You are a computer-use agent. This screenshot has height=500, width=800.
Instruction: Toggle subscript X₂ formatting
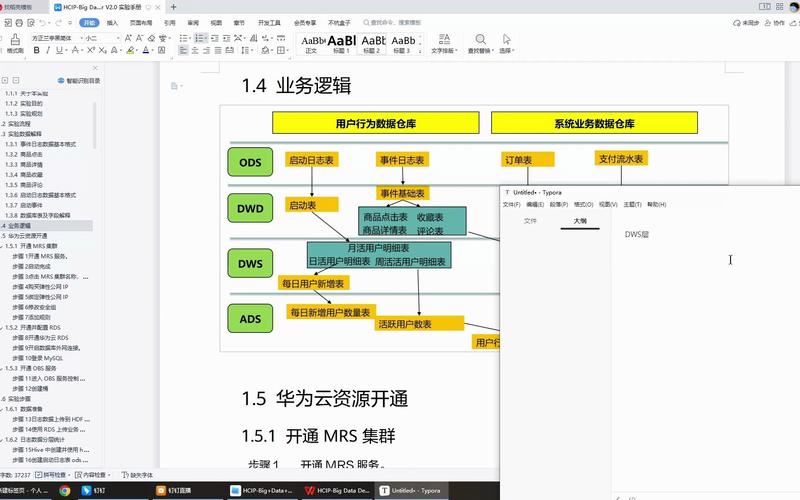[103, 50]
